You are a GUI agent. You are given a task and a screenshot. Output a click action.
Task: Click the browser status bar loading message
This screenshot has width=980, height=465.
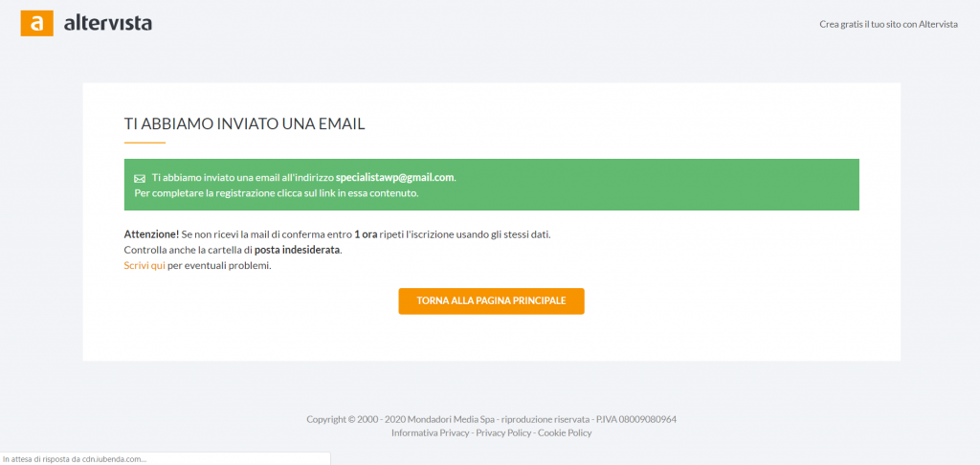tap(75, 459)
